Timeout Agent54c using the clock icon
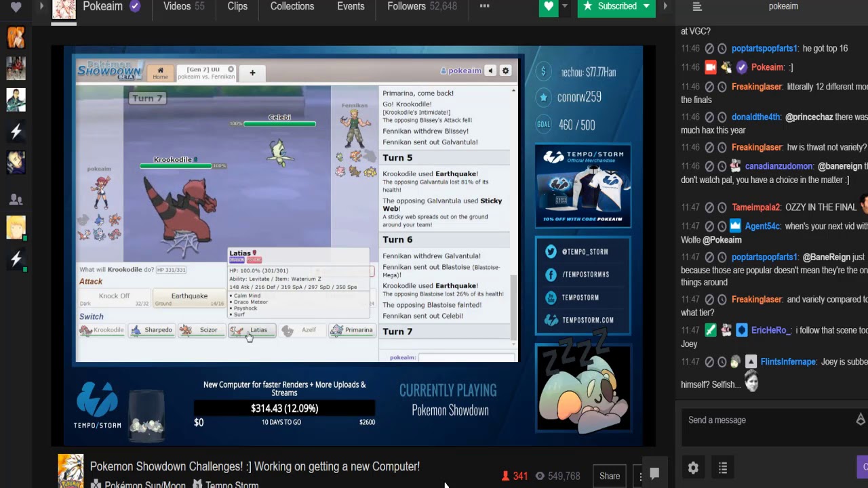Screen dimensions: 868x488 (x=722, y=226)
